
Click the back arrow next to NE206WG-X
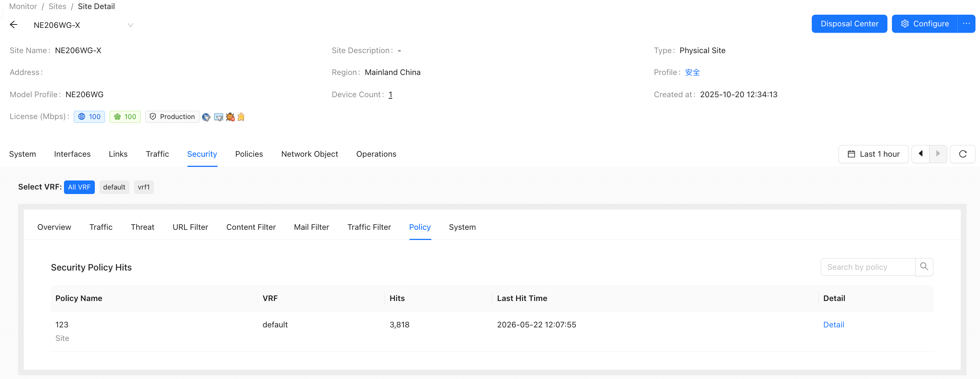click(x=14, y=25)
